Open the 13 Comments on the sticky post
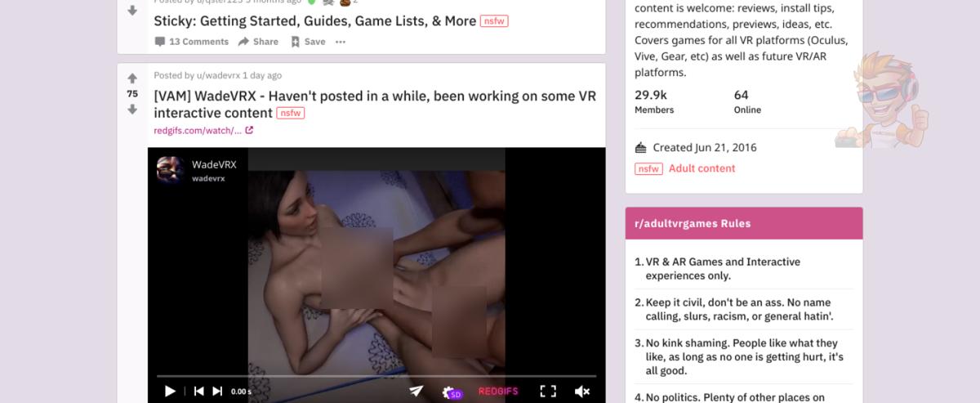 (x=192, y=42)
